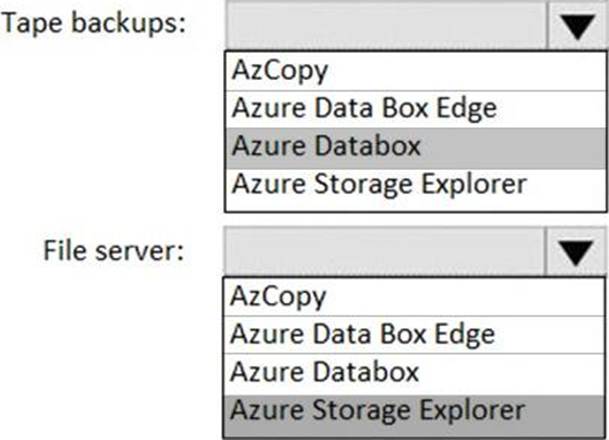Click the Tape backups label

point(94,23)
